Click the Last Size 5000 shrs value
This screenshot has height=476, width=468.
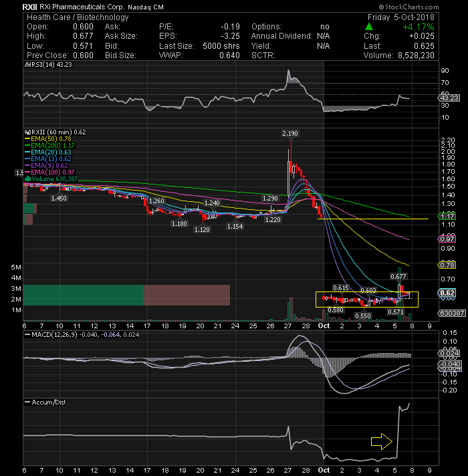tap(221, 46)
